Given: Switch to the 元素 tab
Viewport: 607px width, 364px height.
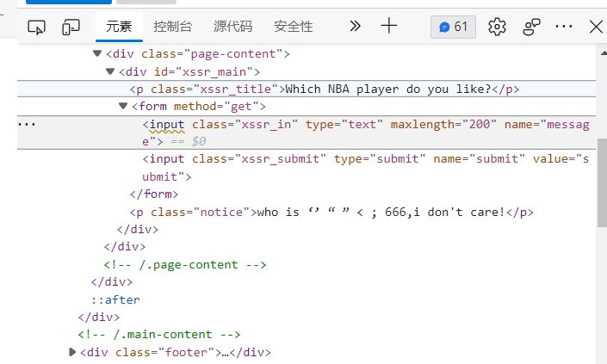Looking at the screenshot, I should 119,27.
